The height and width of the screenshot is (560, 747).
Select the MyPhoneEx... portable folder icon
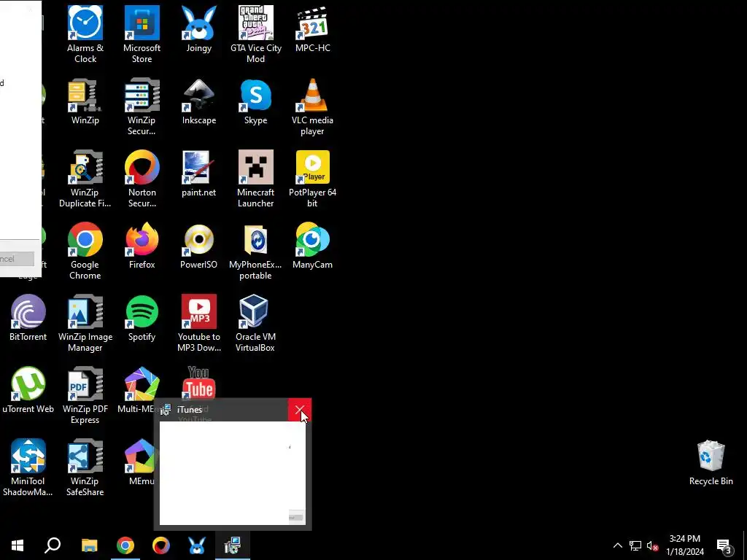point(256,251)
